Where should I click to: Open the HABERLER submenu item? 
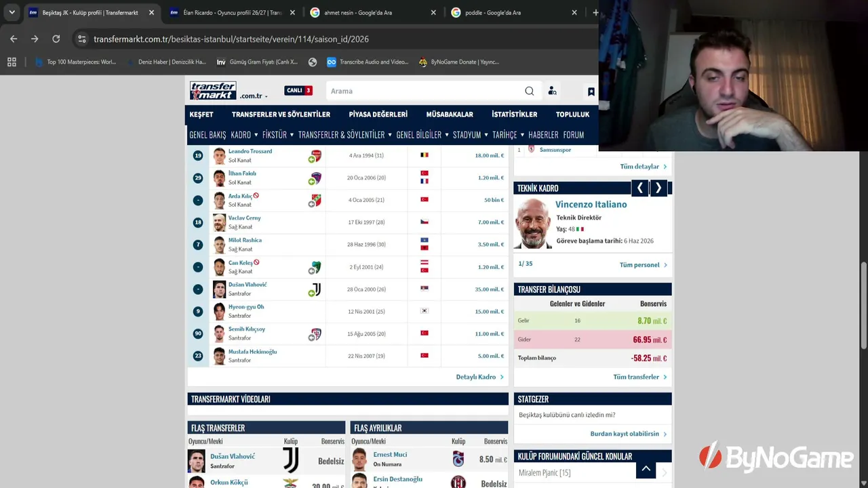pos(543,135)
